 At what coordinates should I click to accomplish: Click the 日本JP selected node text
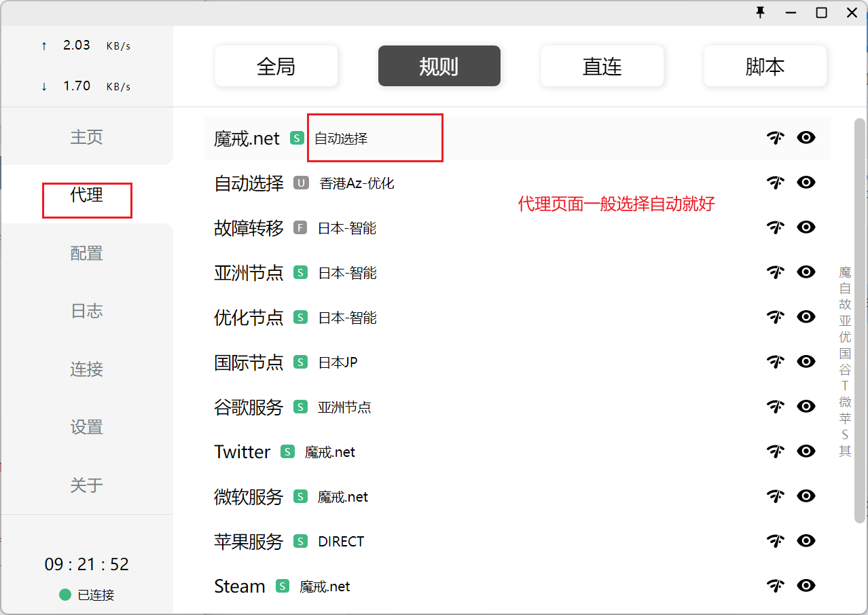[x=338, y=362]
